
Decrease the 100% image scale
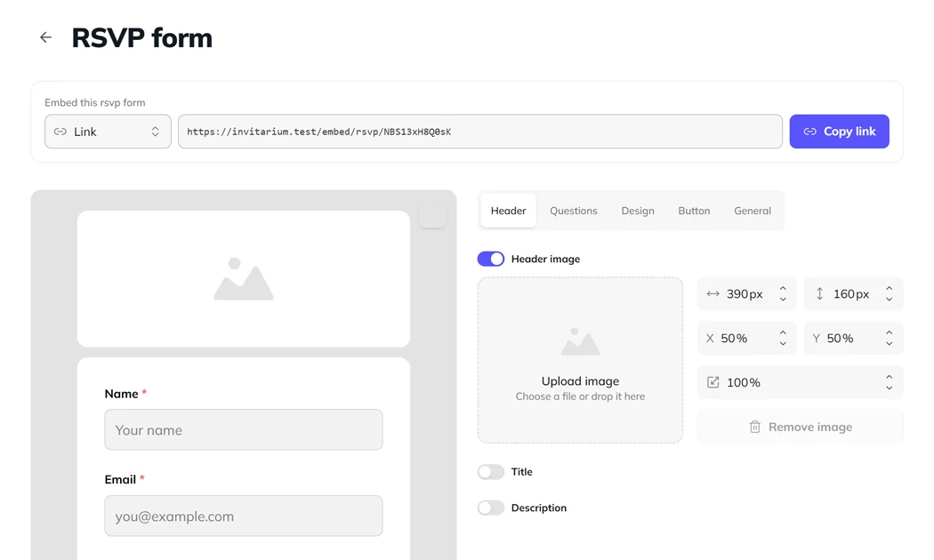[x=889, y=388]
